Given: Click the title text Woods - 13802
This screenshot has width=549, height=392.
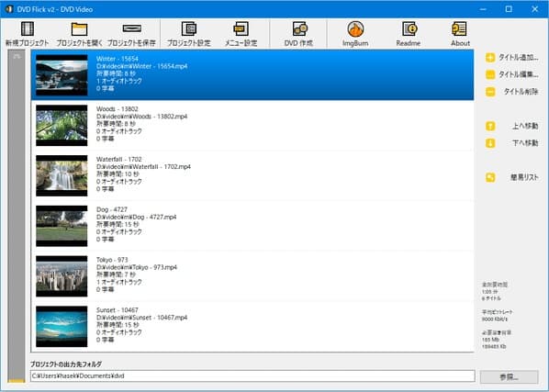Looking at the screenshot, I should pos(118,109).
